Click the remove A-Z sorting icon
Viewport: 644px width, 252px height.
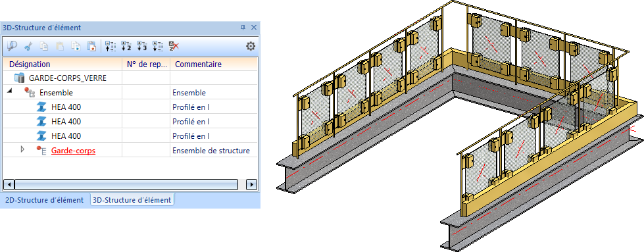[x=174, y=46]
